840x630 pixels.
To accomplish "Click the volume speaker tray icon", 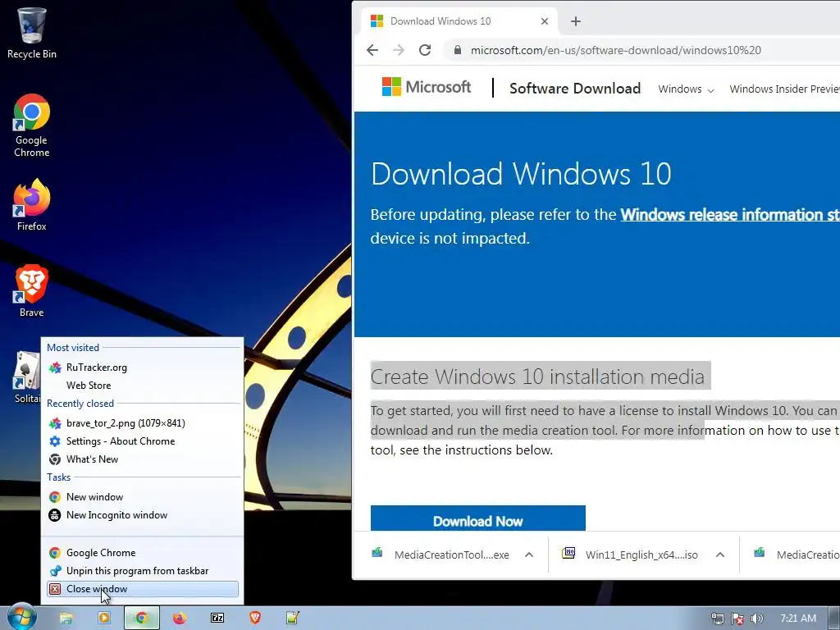I will [757, 619].
